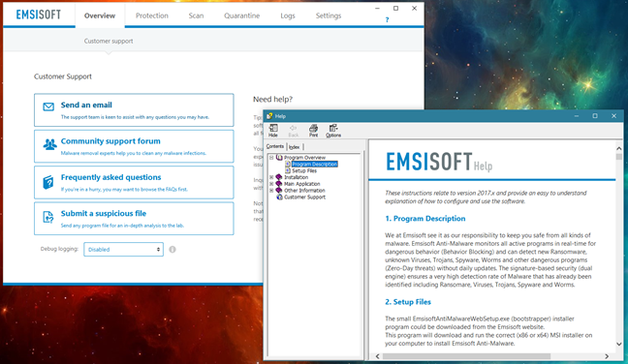Click the Customer support breadcrumb label
Image resolution: width=628 pixels, height=364 pixels.
pos(109,41)
